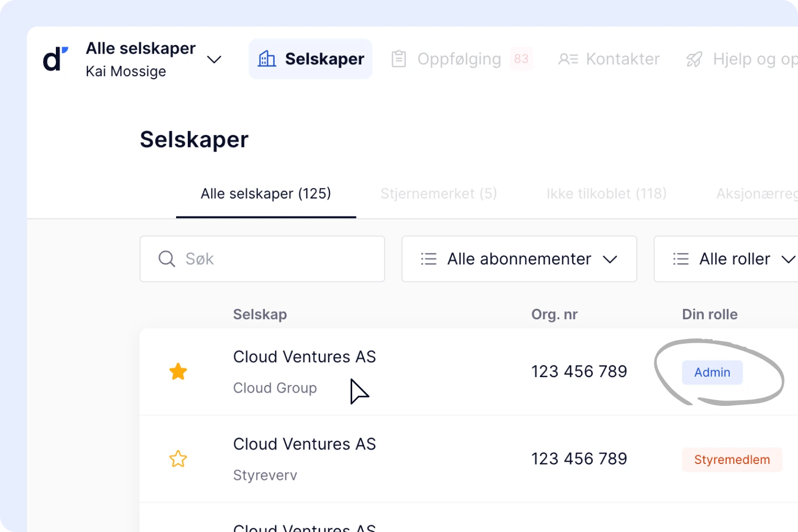Click the Selskaper building icon
Viewport: 798px width, 532px height.
pyautogui.click(x=267, y=59)
